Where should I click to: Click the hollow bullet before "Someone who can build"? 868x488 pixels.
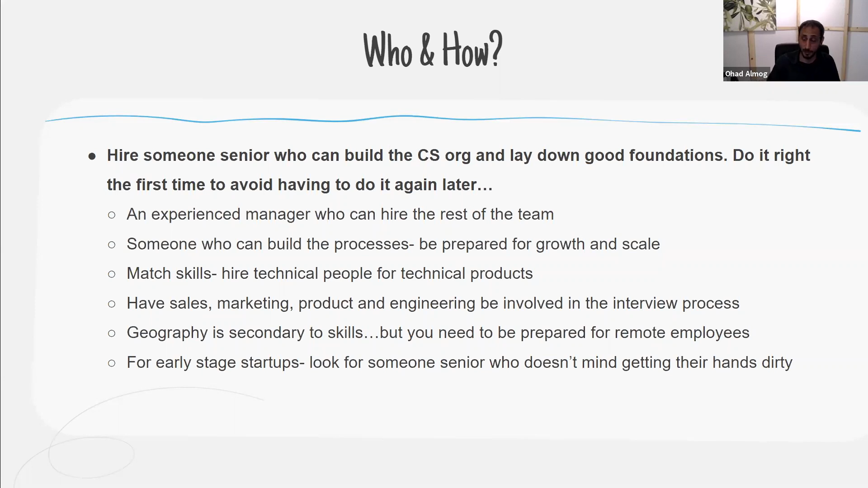(112, 244)
